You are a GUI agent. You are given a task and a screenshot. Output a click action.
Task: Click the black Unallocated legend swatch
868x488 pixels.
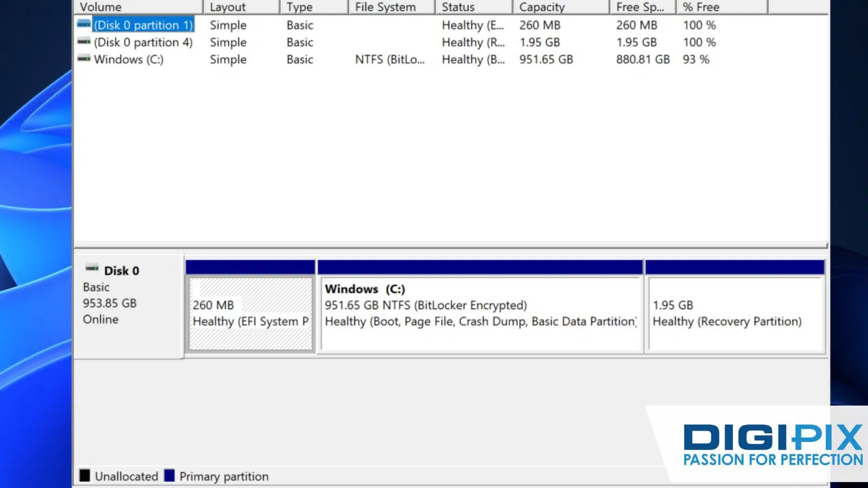[x=85, y=476]
